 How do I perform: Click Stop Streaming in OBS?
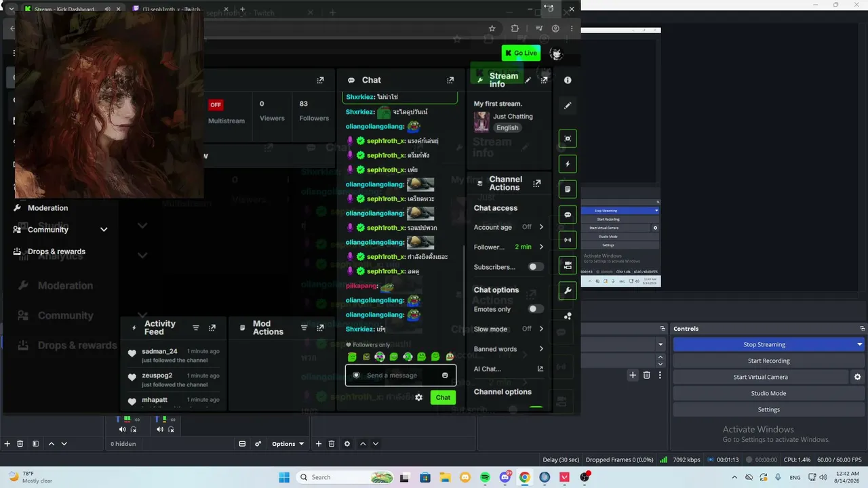(x=764, y=344)
